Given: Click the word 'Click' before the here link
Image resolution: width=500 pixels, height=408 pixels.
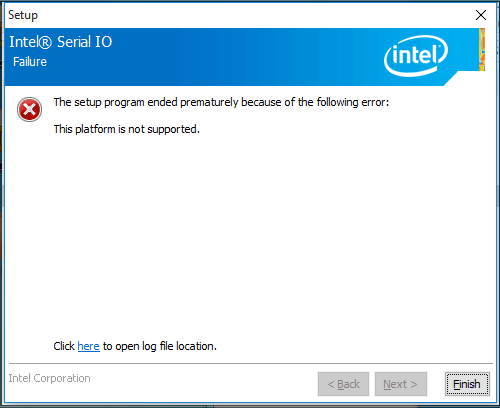Looking at the screenshot, I should pyautogui.click(x=64, y=346).
